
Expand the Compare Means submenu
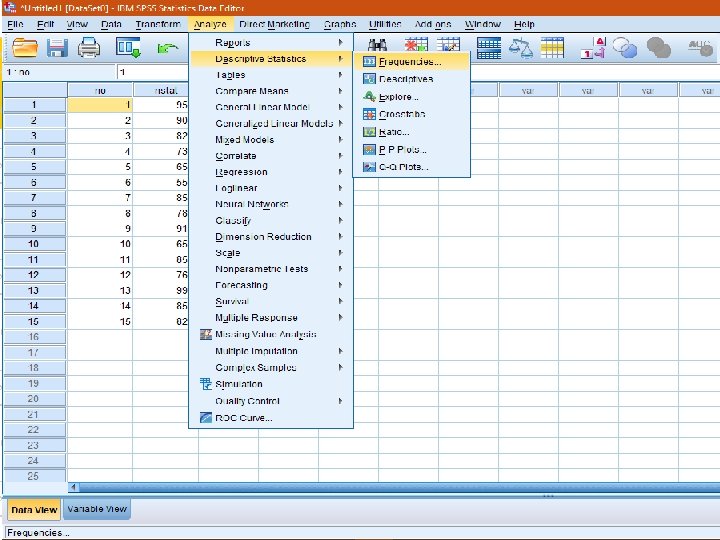pyautogui.click(x=271, y=91)
